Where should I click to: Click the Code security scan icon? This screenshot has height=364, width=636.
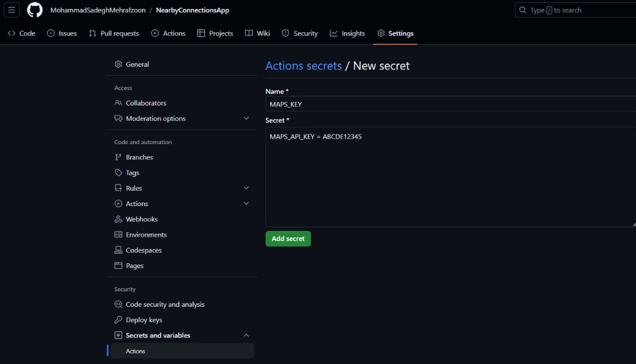pos(118,305)
